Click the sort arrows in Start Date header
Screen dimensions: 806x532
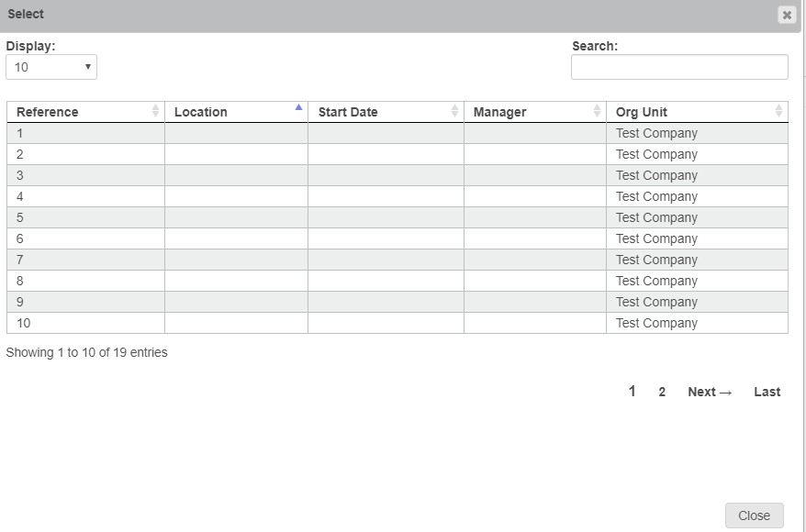[454, 111]
